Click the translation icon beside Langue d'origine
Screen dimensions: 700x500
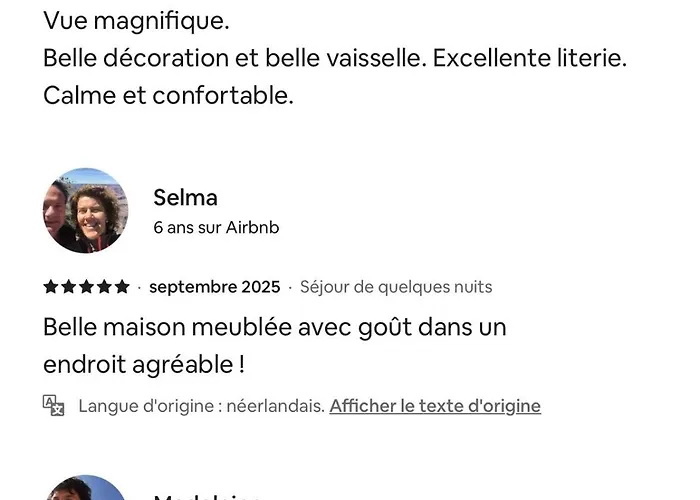pyautogui.click(x=54, y=405)
